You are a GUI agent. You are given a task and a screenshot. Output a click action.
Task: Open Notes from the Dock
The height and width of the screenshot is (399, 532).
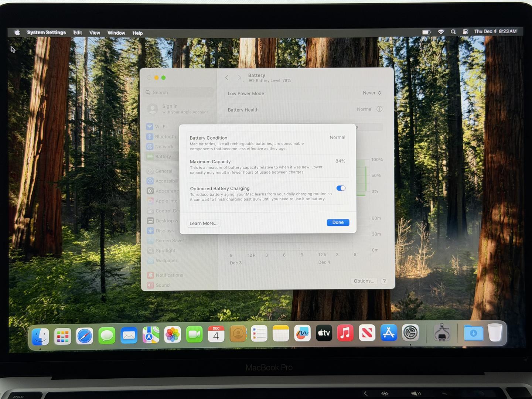[x=281, y=334]
